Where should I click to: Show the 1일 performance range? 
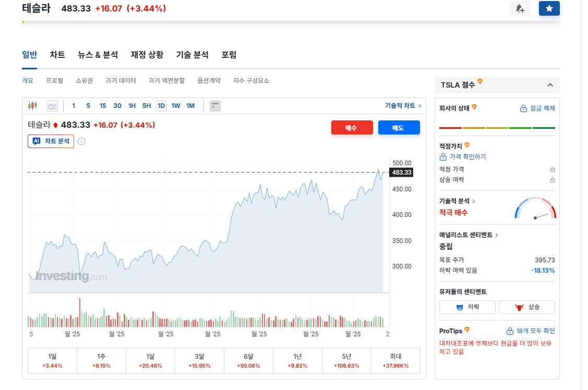point(53,361)
